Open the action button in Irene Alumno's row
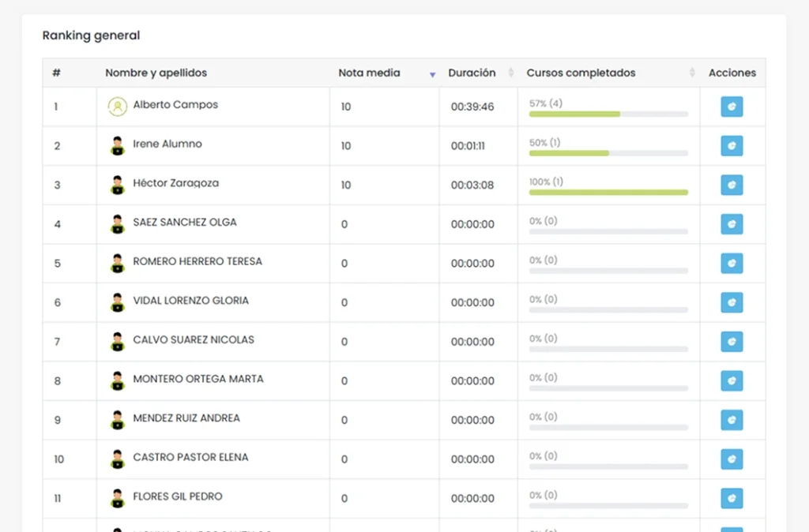Image resolution: width=809 pixels, height=532 pixels. (x=732, y=146)
